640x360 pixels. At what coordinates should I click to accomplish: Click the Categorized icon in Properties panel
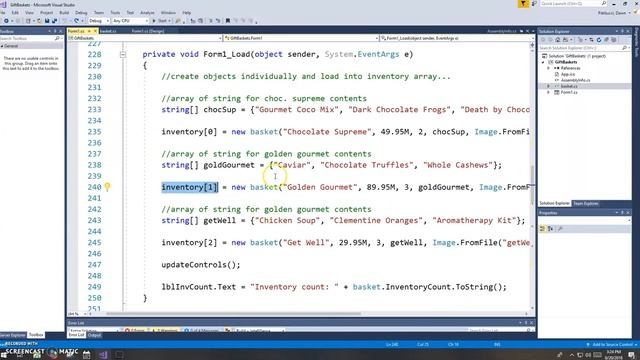pyautogui.click(x=542, y=229)
